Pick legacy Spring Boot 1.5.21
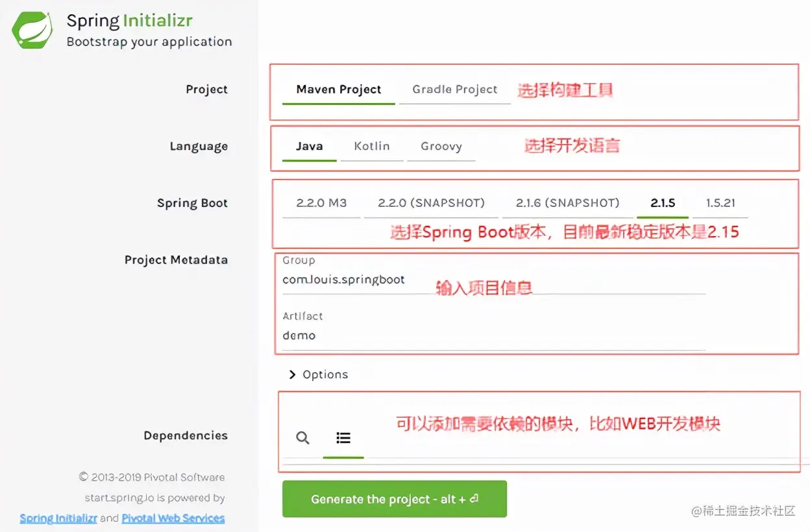Screen dimensions: 810x532 tap(721, 202)
